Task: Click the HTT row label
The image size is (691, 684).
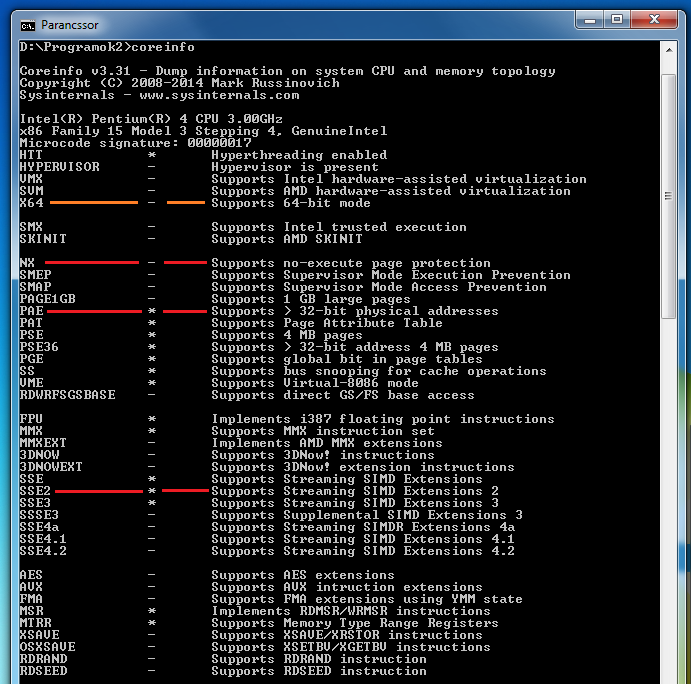Action: click(31, 155)
